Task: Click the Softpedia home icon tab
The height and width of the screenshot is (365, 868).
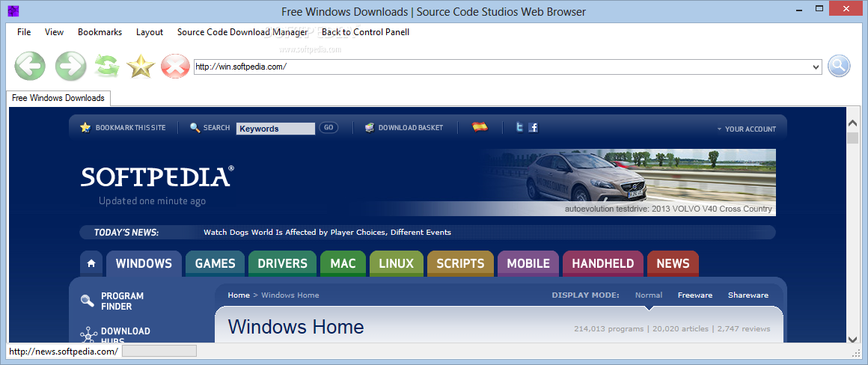Action: (91, 264)
